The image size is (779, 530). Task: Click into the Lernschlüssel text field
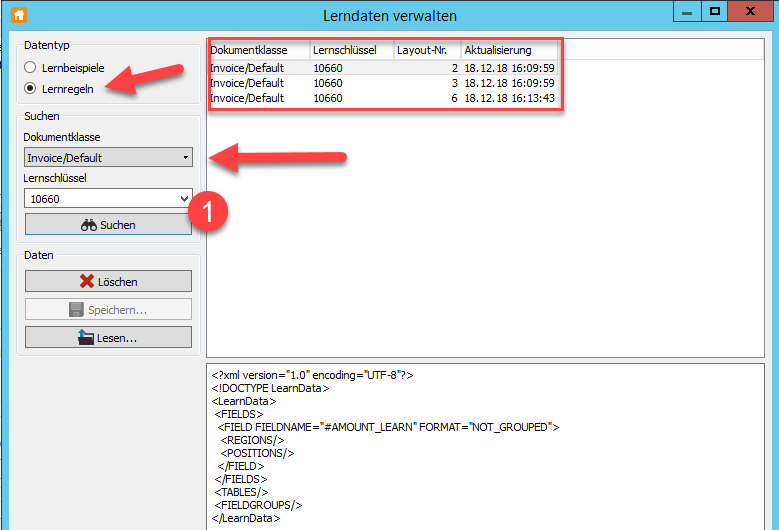point(98,199)
